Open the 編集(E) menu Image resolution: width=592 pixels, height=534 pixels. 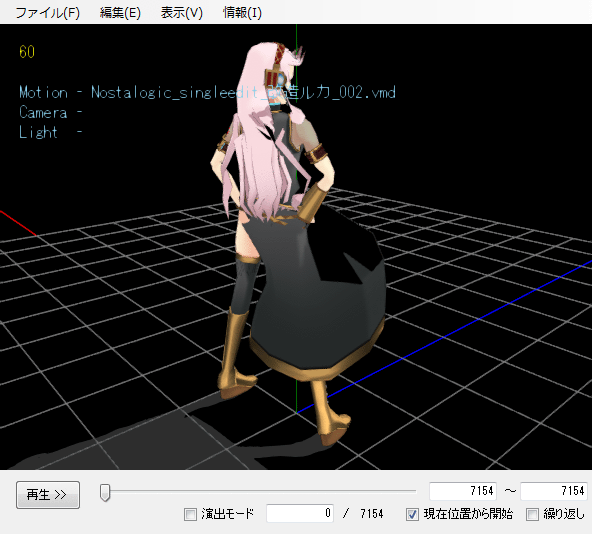click(x=120, y=13)
